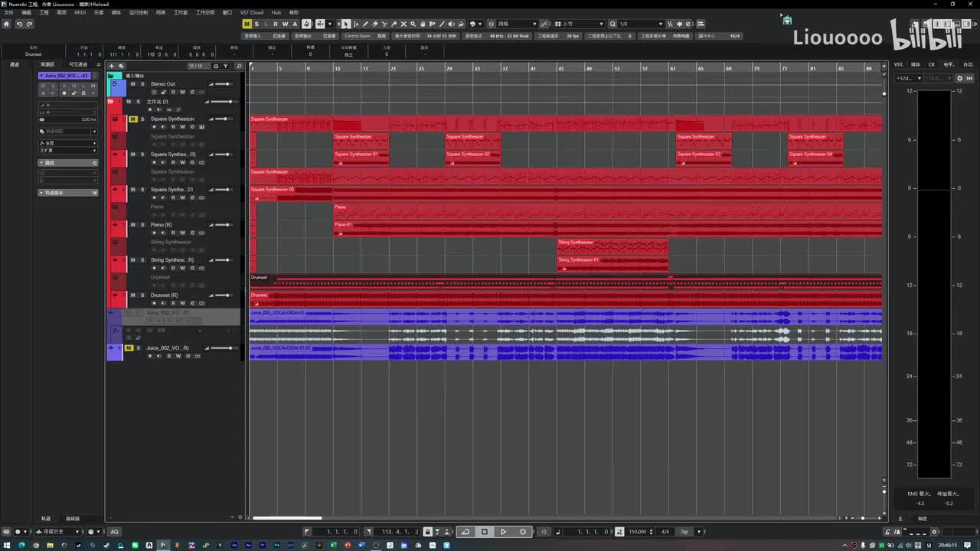Screen dimensions: 980x551
Task: Open the CR tab in right zone
Action: (932, 64)
